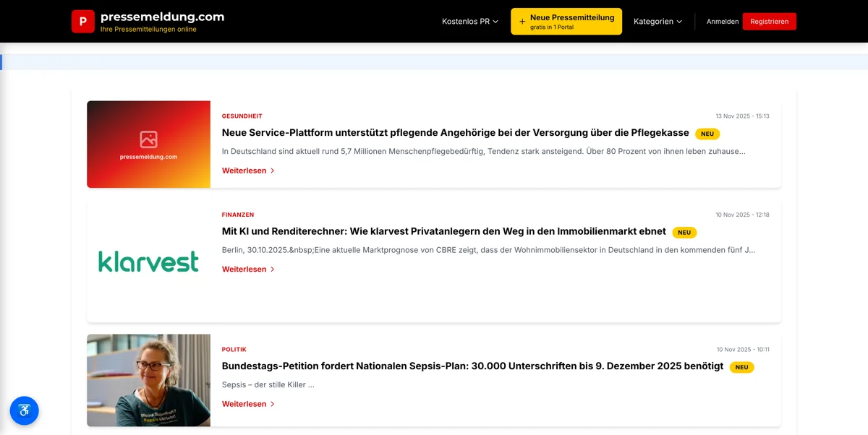Click the Sepsis petition article photo
This screenshot has width=868, height=435.
pyautogui.click(x=148, y=380)
